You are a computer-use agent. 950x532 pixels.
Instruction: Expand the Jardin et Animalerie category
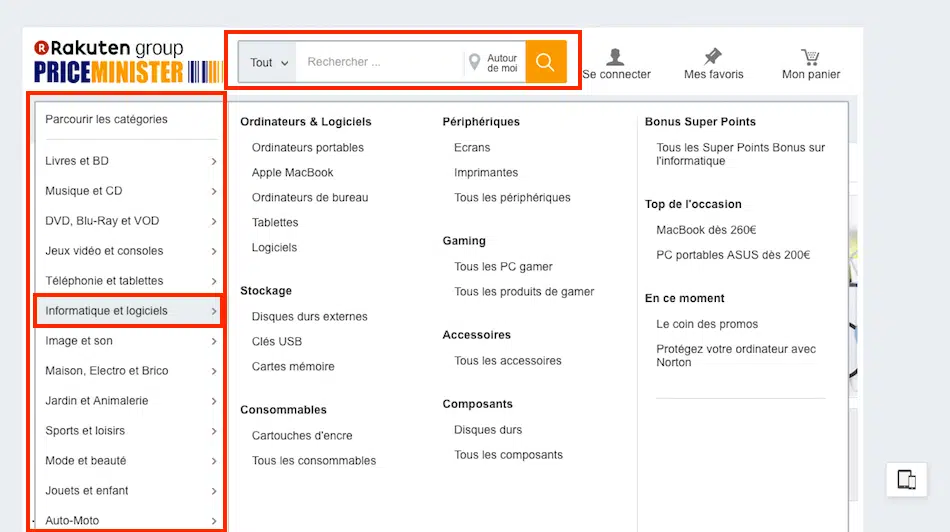coord(130,401)
